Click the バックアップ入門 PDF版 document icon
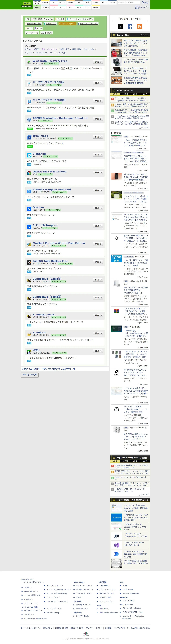The height and width of the screenshot is (644, 171). click(29, 83)
